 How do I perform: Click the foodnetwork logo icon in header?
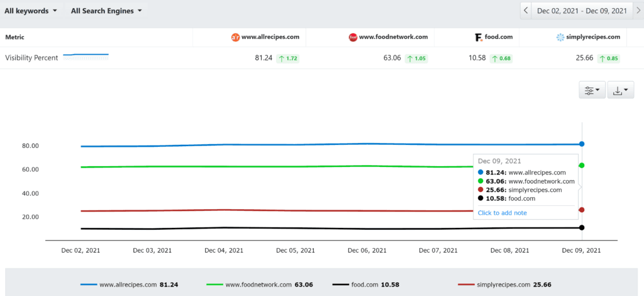(x=353, y=37)
